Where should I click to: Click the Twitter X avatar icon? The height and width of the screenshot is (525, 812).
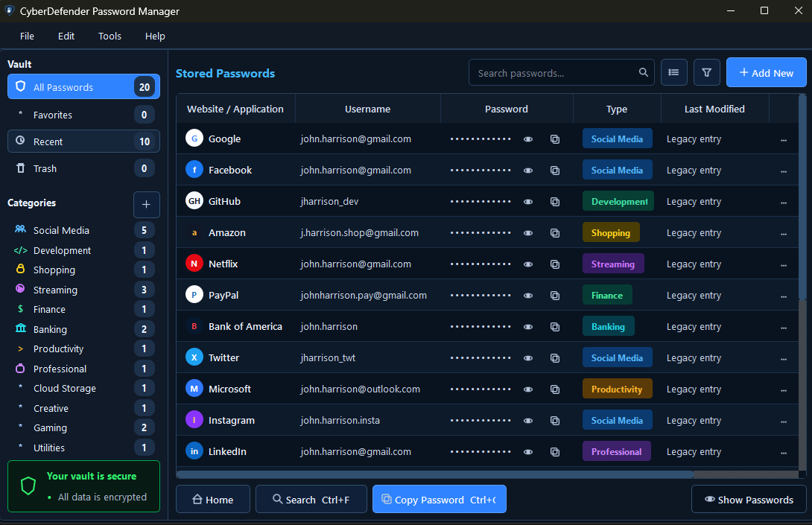[194, 357]
